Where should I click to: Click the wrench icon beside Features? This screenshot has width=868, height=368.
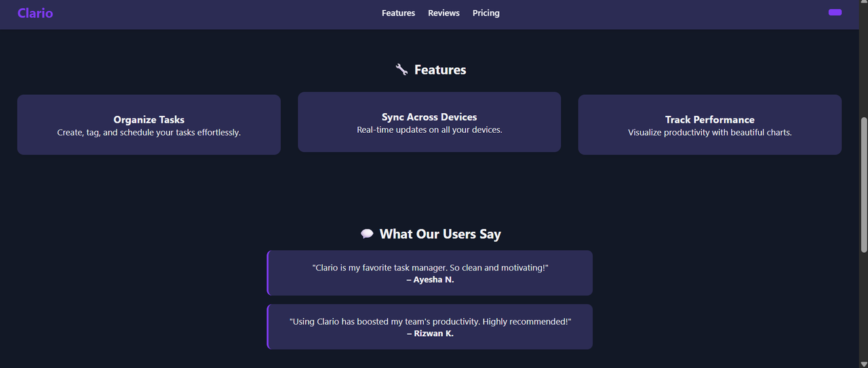pos(401,70)
